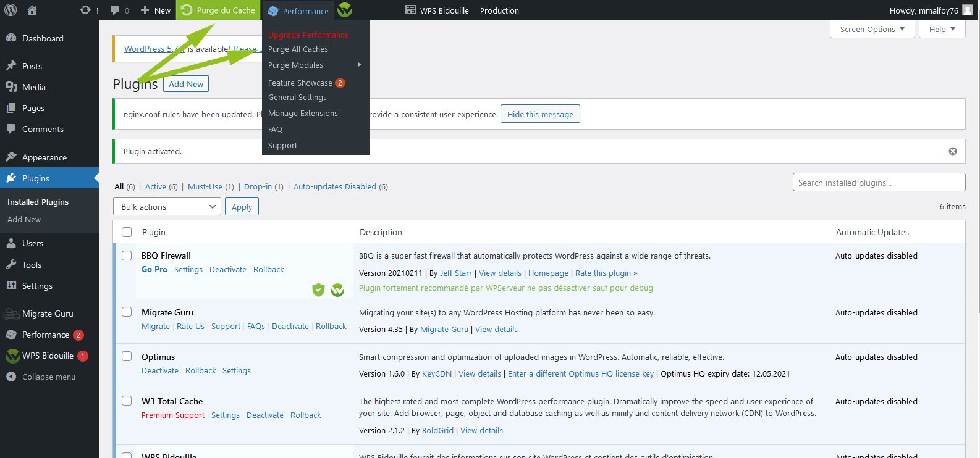Open General Settings in Performance menu

[297, 98]
